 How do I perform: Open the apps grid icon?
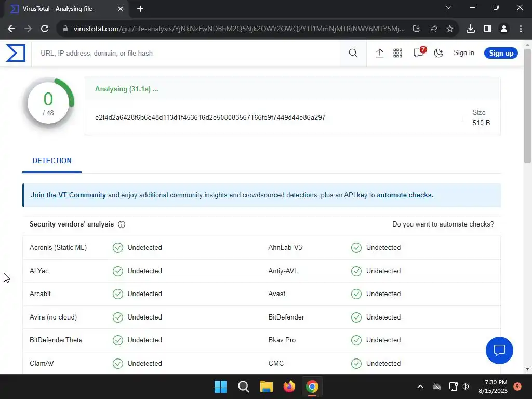[397, 53]
